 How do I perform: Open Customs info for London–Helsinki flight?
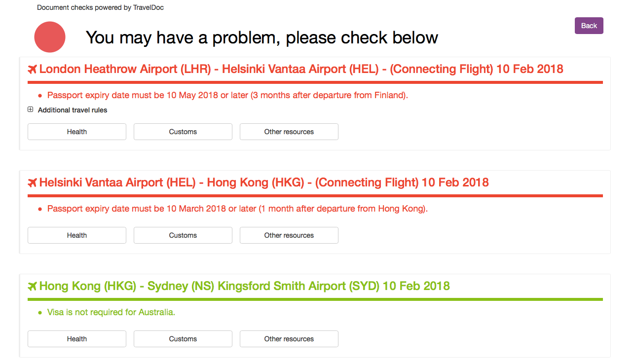click(x=183, y=132)
